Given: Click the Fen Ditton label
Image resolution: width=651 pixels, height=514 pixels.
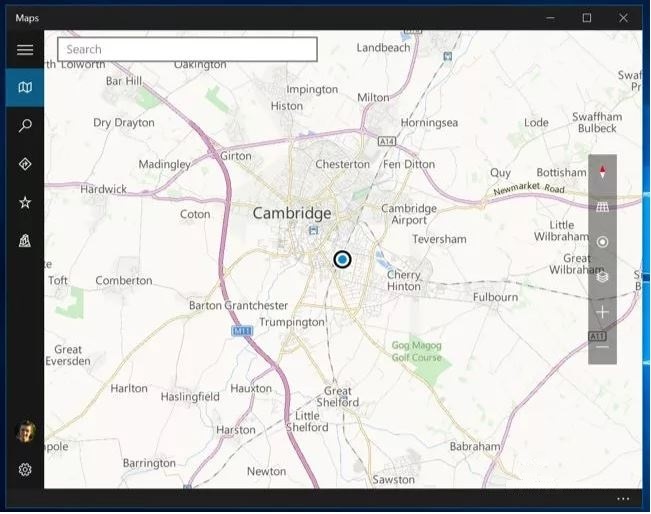Looking at the screenshot, I should (x=409, y=164).
